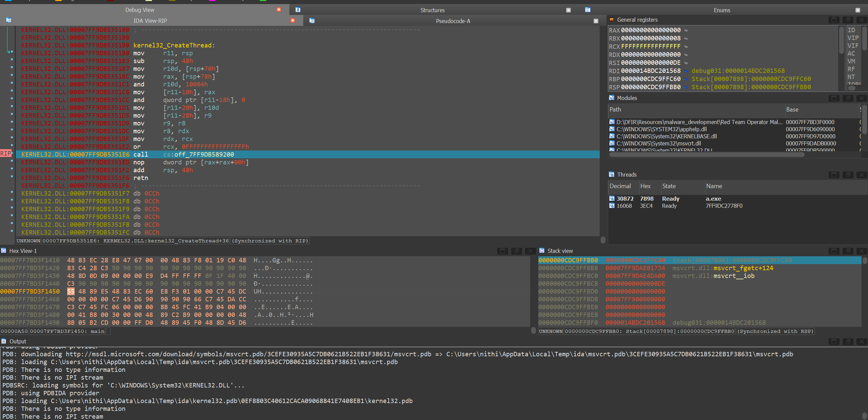The width and height of the screenshot is (868, 420).
Task: Undock the Modules panel using the float icon
Action: tap(848, 98)
